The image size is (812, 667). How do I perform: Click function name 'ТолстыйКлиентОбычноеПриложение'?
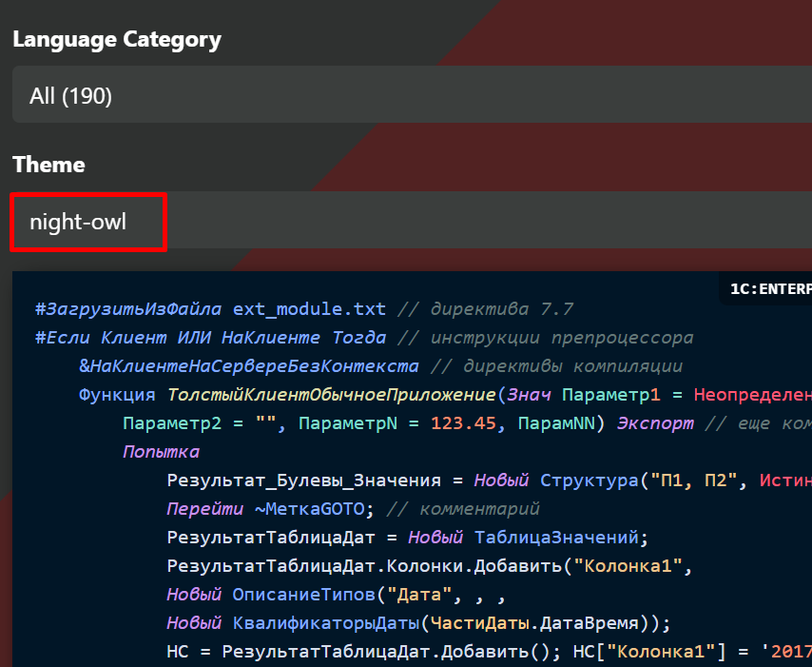tap(332, 395)
